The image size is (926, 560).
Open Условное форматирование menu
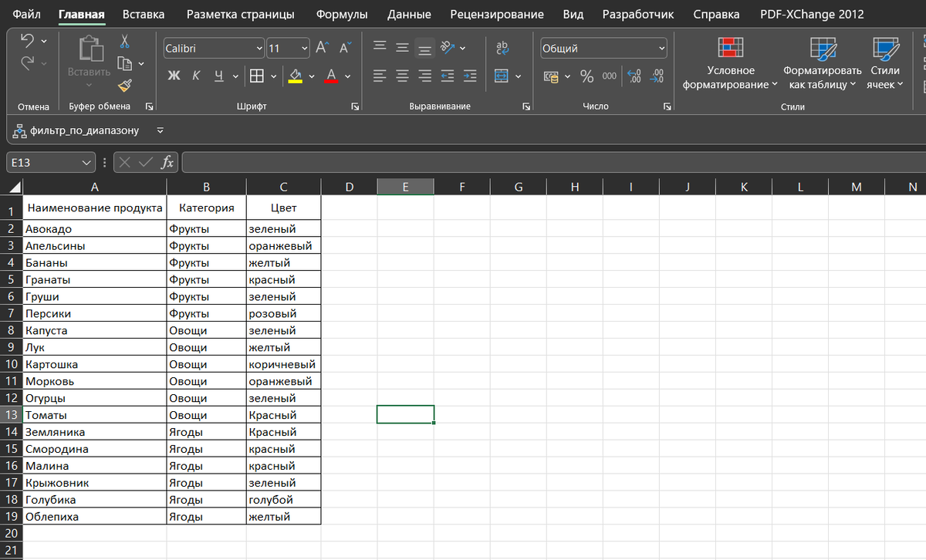[730, 63]
